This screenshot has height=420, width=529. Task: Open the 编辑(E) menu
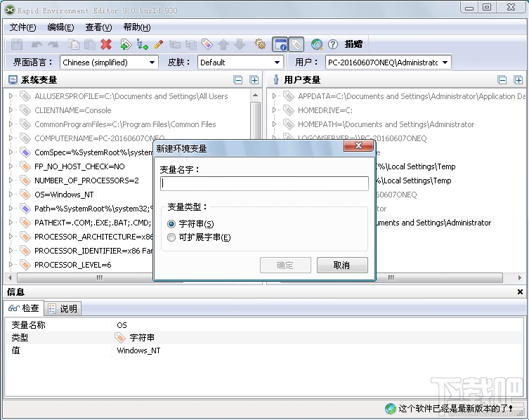(x=60, y=27)
